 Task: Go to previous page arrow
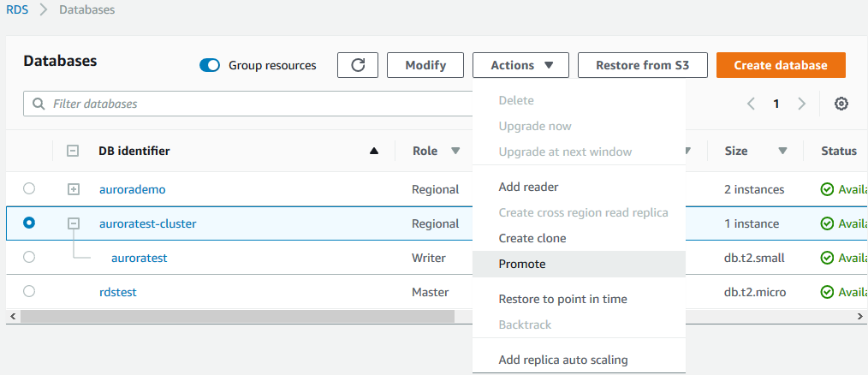tap(751, 104)
